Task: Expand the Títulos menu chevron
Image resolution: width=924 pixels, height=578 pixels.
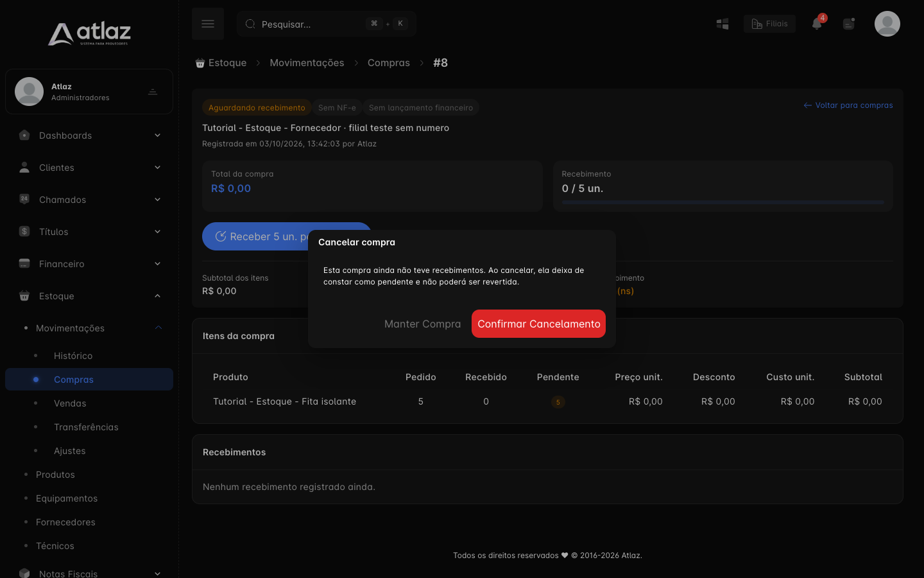Action: pos(157,232)
